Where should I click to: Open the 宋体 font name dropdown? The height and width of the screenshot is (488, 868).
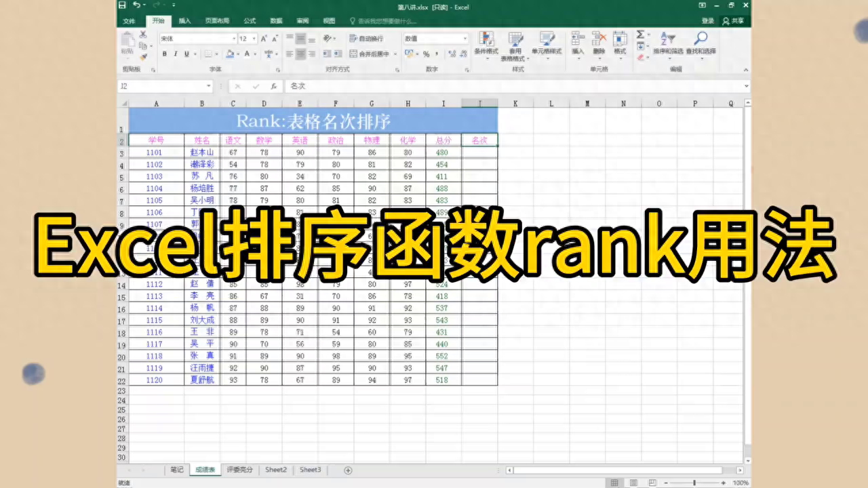pyautogui.click(x=234, y=39)
